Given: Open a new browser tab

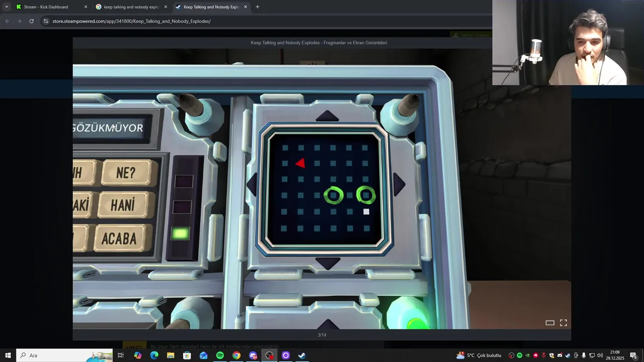Looking at the screenshot, I should 258,7.
